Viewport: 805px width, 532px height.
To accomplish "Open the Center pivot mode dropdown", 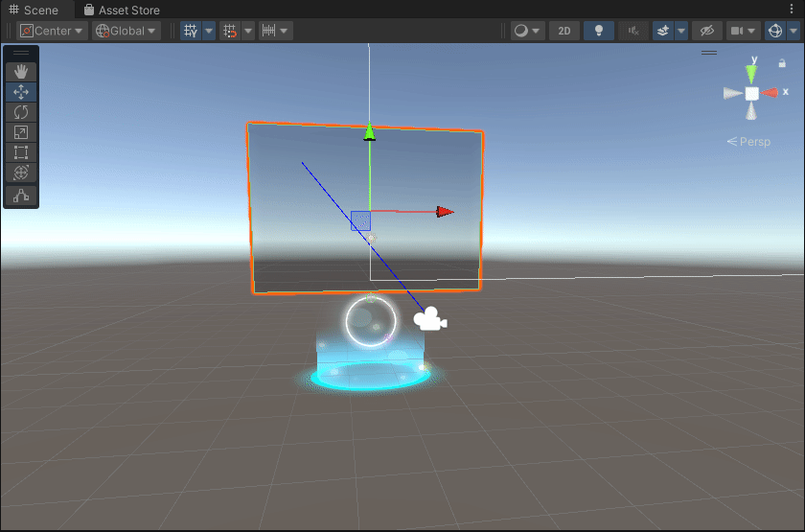I will click(52, 31).
